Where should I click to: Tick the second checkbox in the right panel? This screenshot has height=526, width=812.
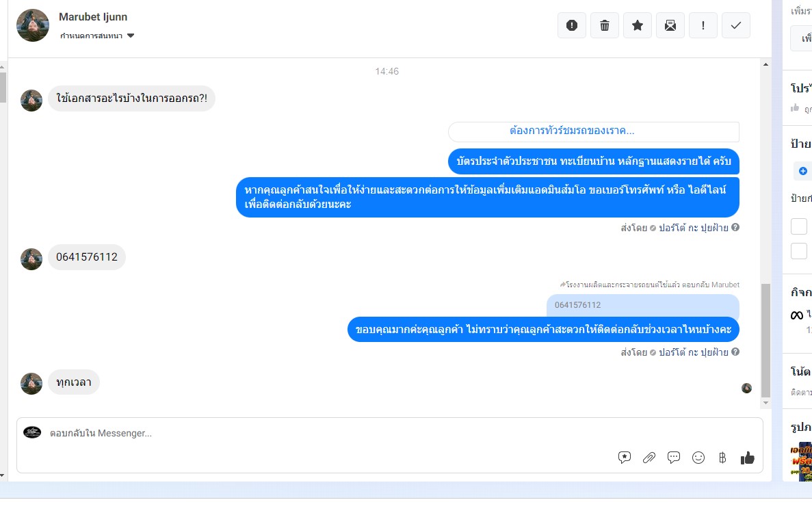[799, 251]
